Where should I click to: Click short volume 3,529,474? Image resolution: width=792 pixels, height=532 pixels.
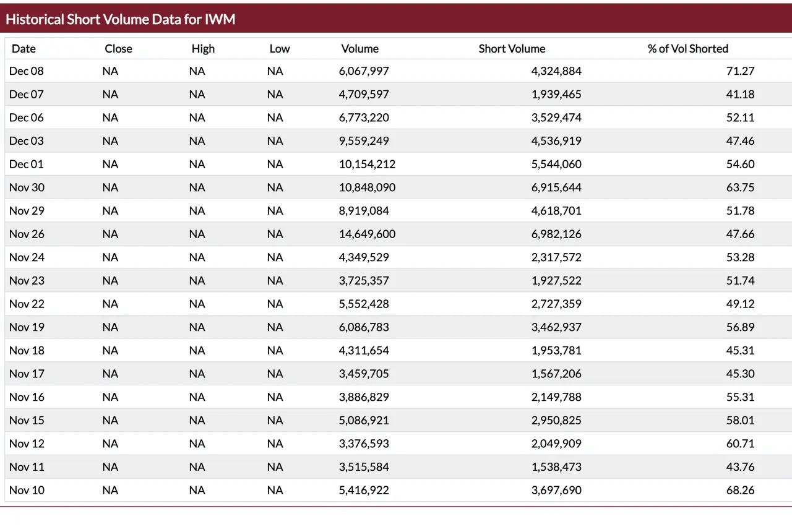point(557,118)
